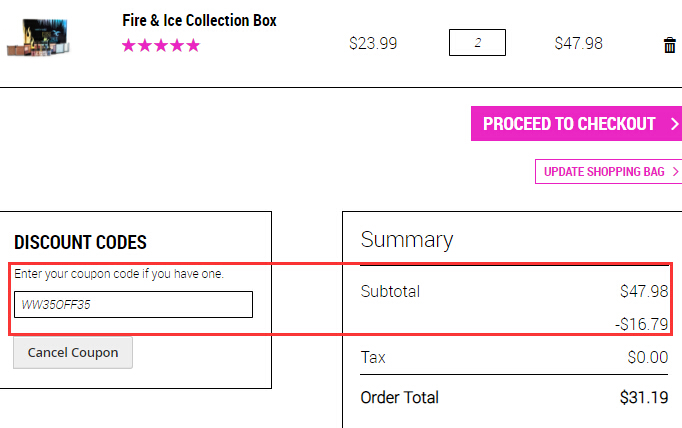Proceed to checkout with the pink button
Viewport: 682px width, 428px height.
tap(576, 124)
